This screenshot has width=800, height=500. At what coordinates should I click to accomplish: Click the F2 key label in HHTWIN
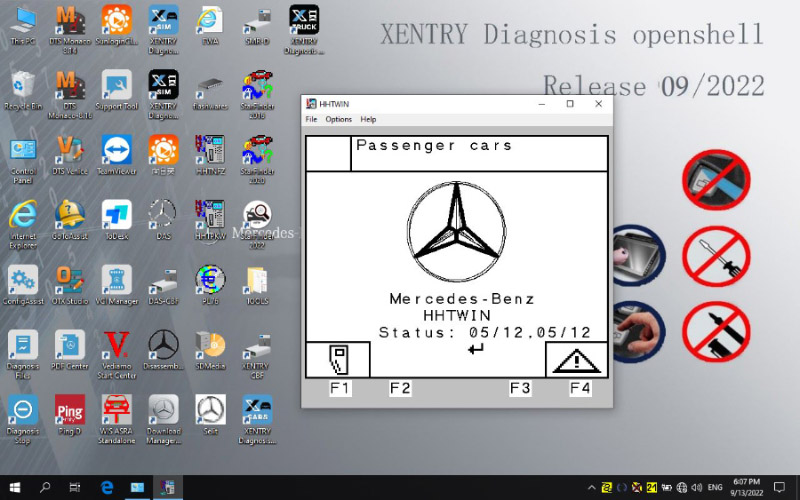point(400,388)
